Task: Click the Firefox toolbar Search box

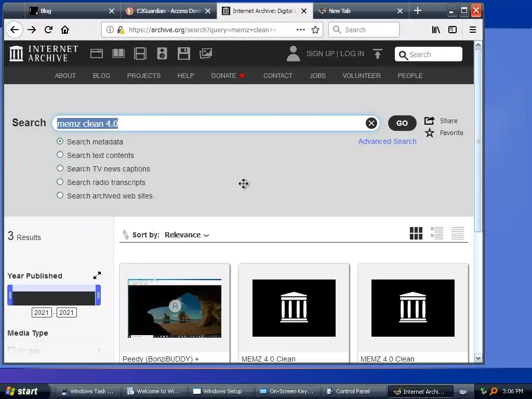Action: point(364,30)
